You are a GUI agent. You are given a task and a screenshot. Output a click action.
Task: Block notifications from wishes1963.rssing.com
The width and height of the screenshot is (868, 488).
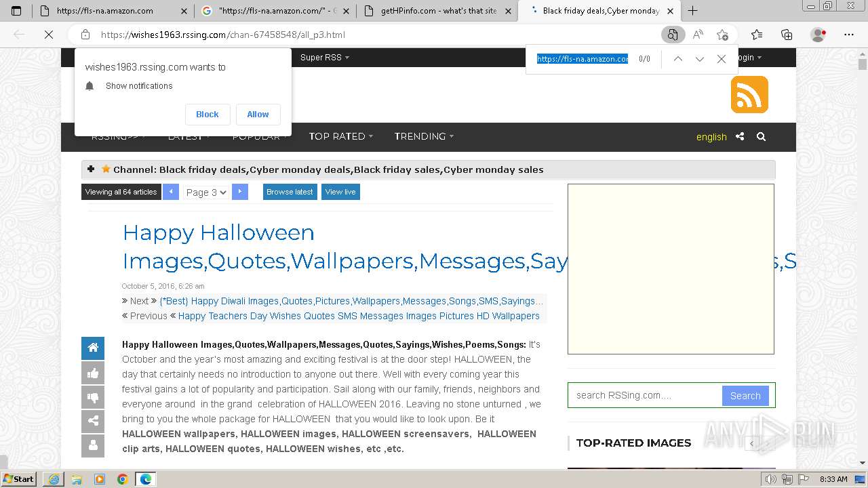click(208, 115)
